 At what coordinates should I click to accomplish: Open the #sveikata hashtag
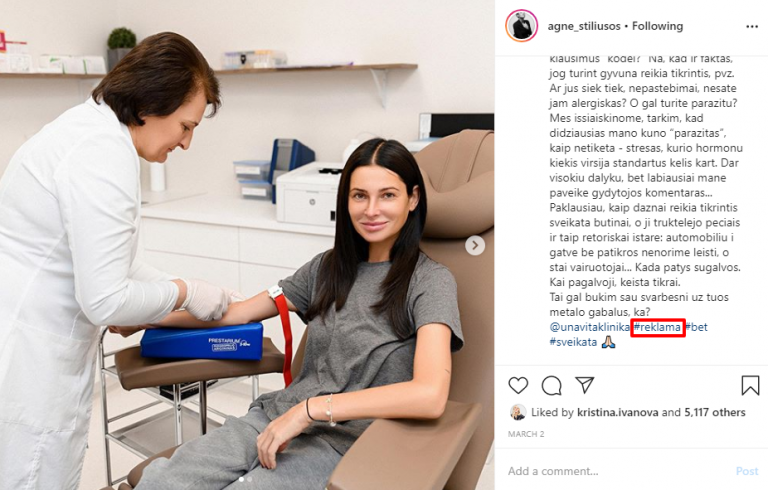pos(573,342)
